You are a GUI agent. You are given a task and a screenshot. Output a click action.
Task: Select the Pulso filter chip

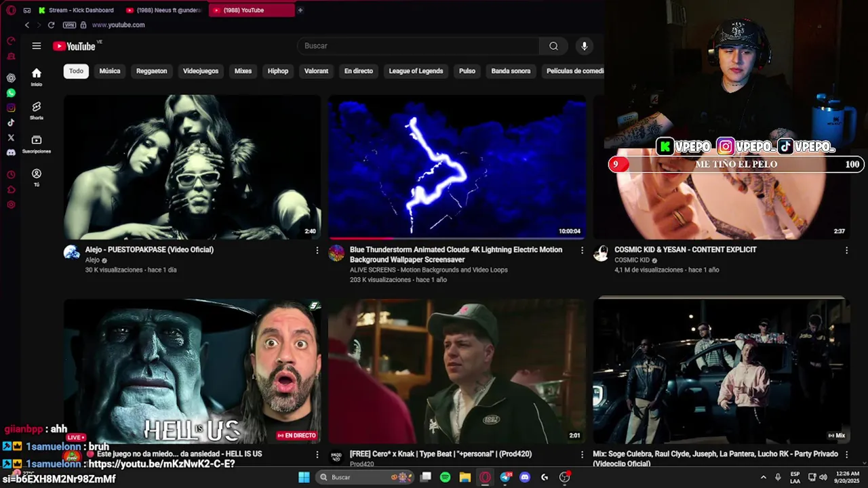pyautogui.click(x=467, y=71)
